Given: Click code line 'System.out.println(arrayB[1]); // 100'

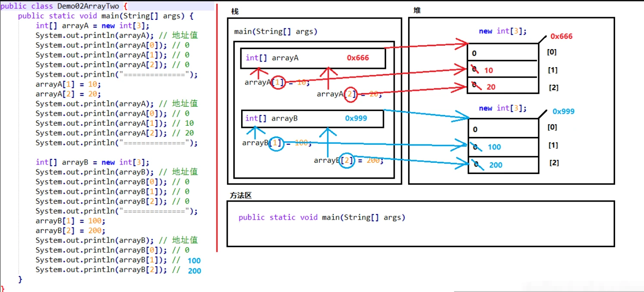Looking at the screenshot, I should click(x=118, y=260).
